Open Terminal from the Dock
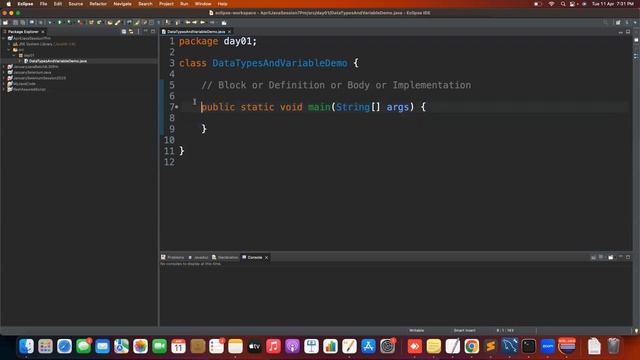 (529, 346)
